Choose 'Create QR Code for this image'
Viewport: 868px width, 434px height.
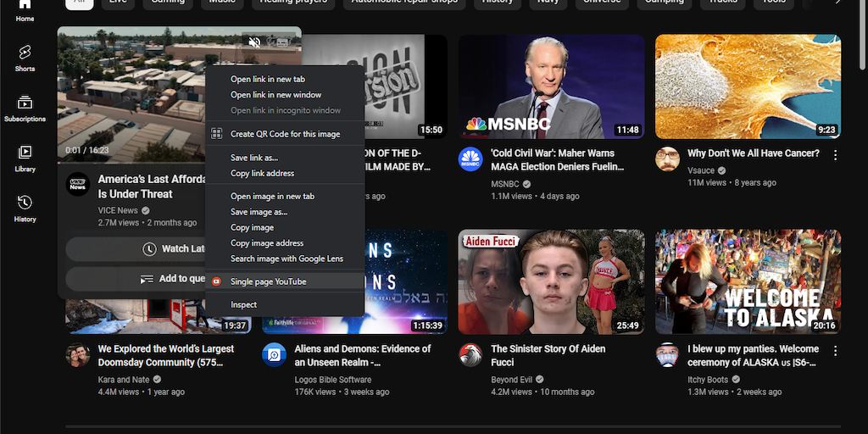tap(285, 134)
